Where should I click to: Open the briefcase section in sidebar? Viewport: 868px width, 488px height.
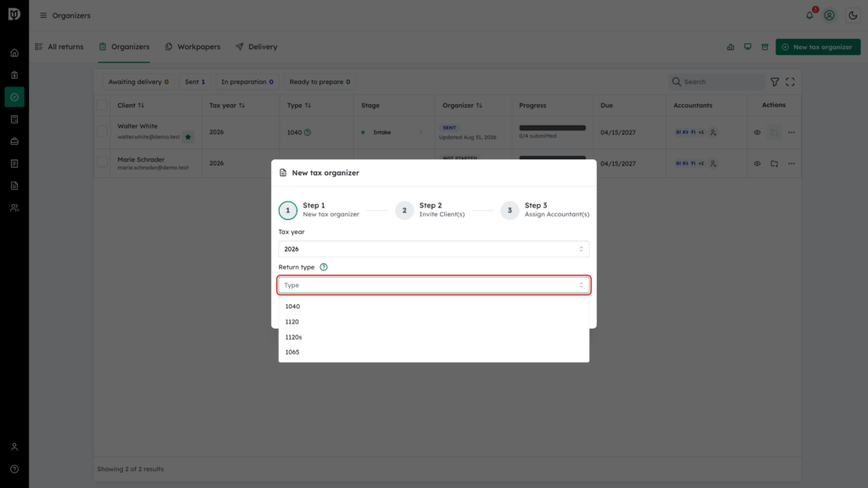[x=14, y=141]
